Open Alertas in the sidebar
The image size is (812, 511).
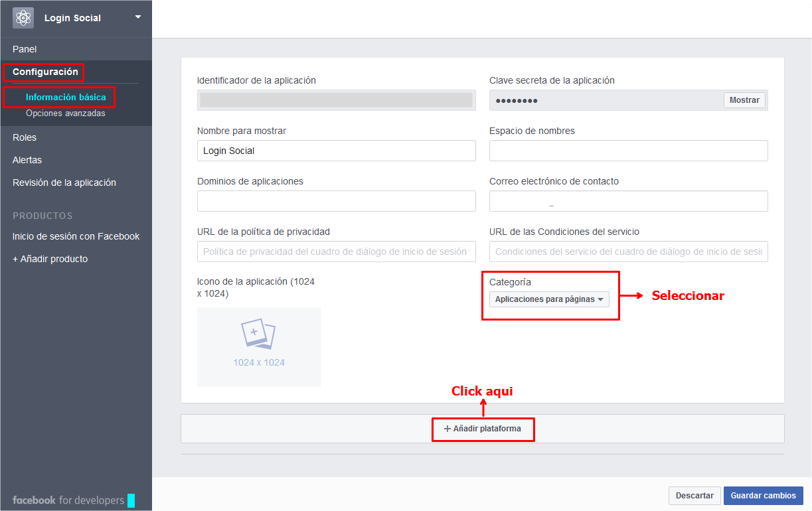[27, 160]
